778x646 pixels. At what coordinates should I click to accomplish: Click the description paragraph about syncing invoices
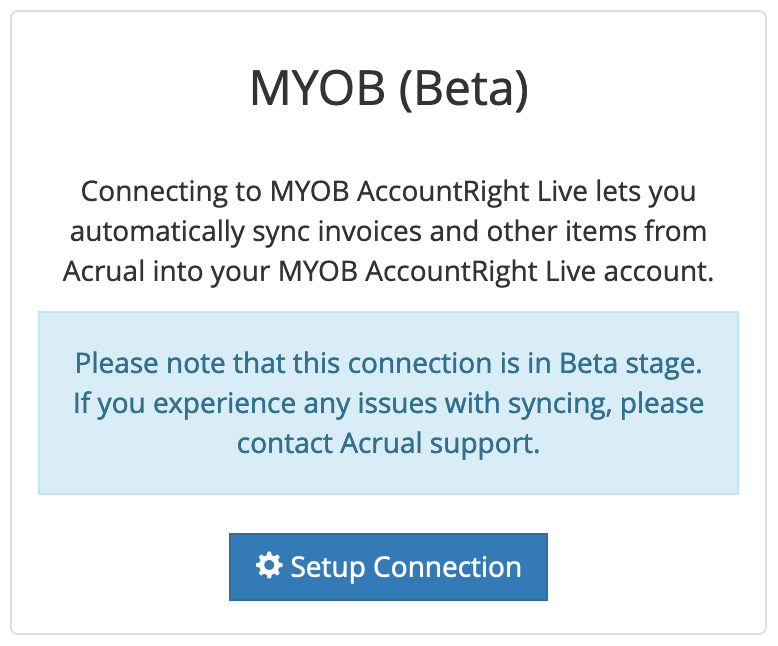(388, 232)
